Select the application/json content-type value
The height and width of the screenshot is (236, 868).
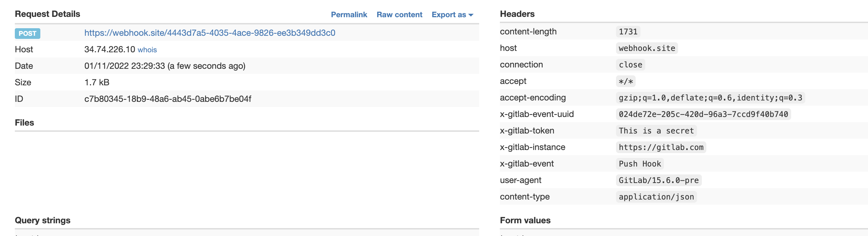(x=656, y=197)
